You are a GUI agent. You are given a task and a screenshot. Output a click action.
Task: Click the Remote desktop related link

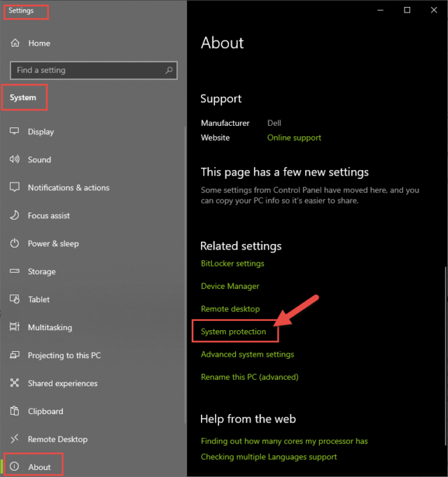pos(230,309)
